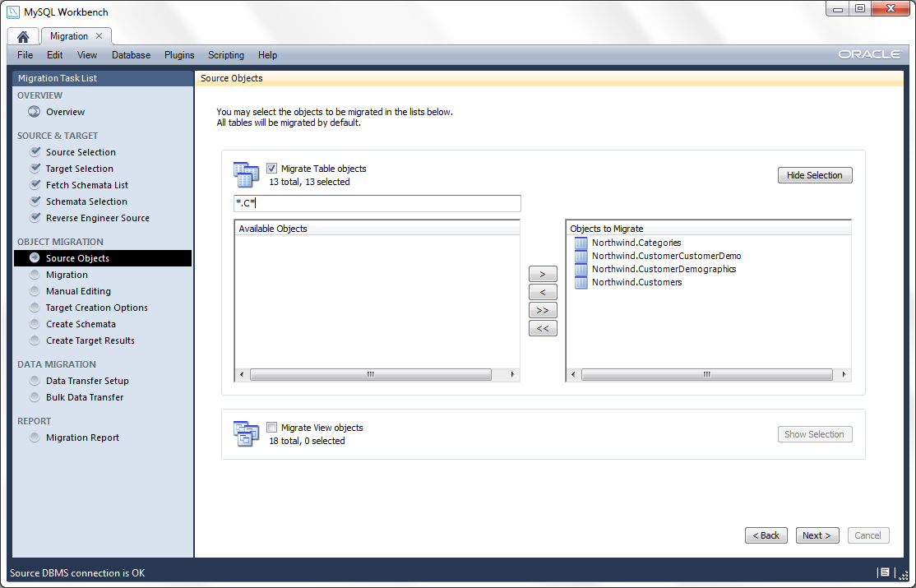Click the Migrate Table objects icon

tap(247, 175)
